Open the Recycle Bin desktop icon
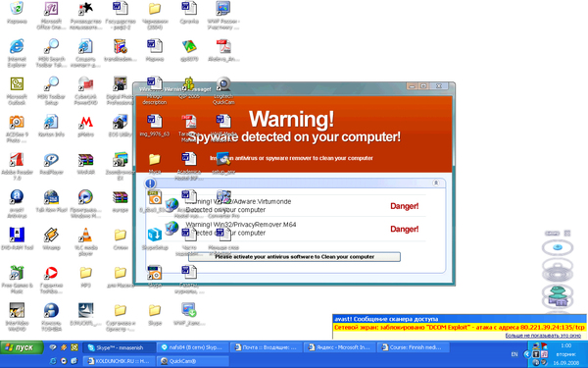Screen dimensions: 588x368 [17, 8]
